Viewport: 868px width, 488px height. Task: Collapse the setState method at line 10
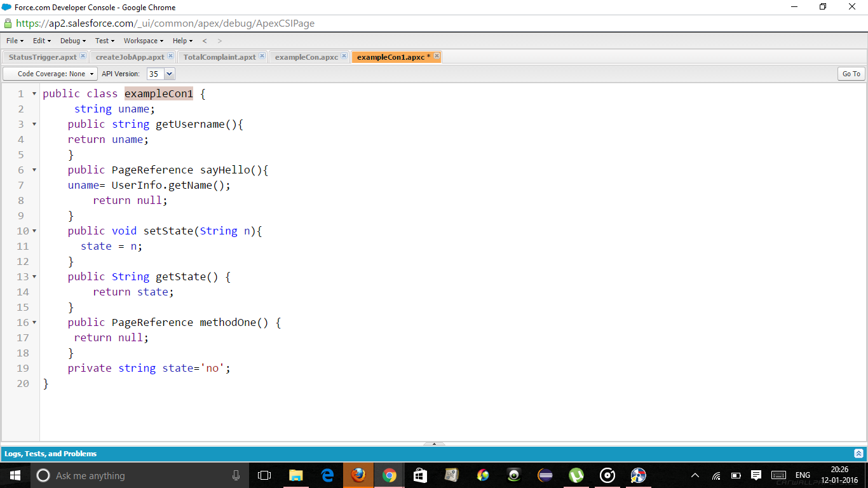click(34, 231)
